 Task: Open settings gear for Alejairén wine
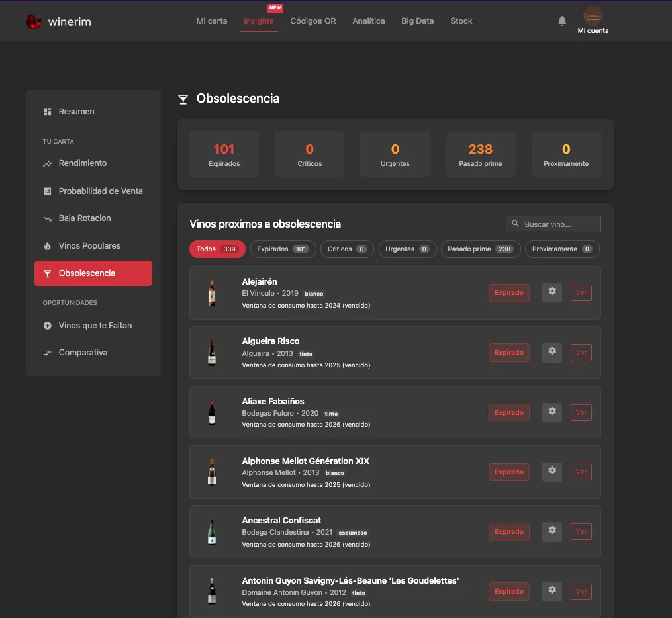[552, 292]
